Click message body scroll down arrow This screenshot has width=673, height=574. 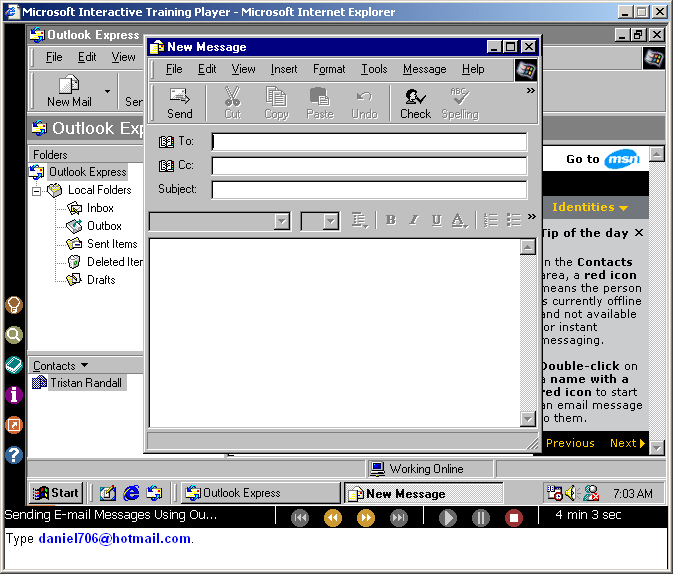click(x=527, y=419)
